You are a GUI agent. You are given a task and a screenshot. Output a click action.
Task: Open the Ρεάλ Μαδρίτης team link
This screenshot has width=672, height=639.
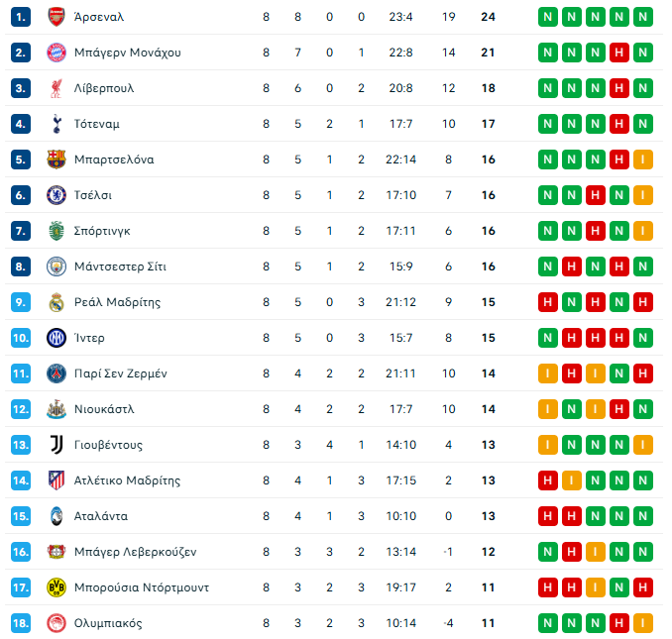(117, 302)
